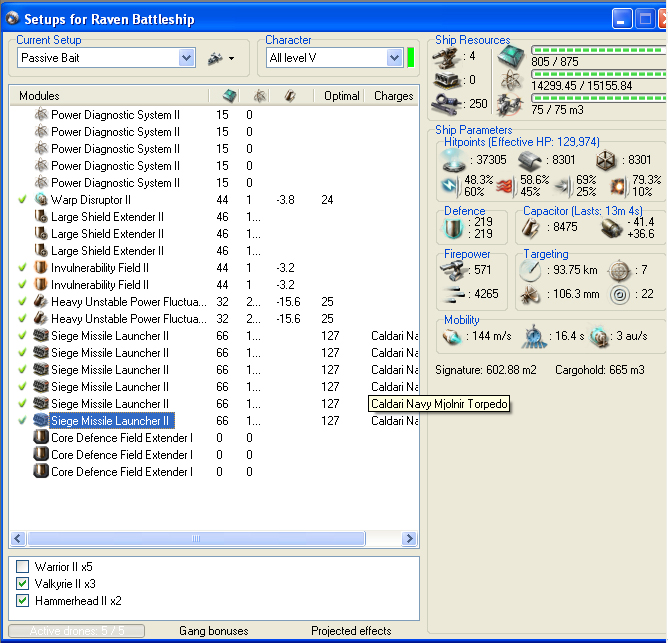The image size is (668, 643).
Task: Toggle the highlighted Siege Missile Launcher checkmark
Action: [x=23, y=421]
